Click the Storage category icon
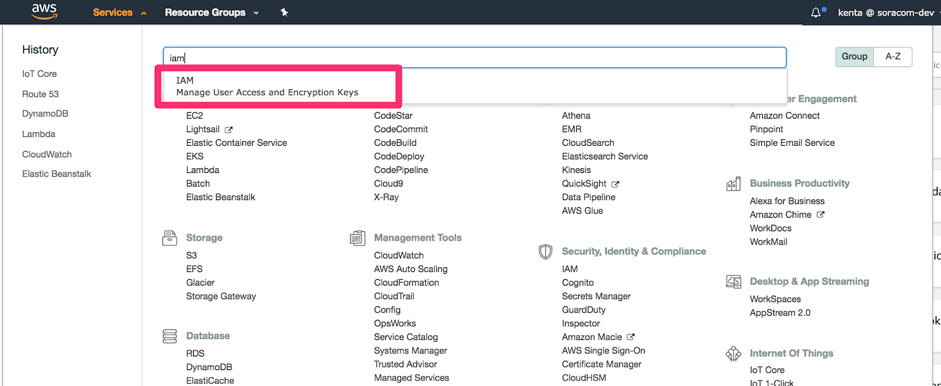The width and height of the screenshot is (941, 386). click(x=169, y=238)
